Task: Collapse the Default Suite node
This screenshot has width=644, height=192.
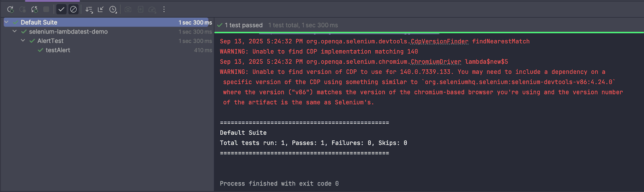Action: click(6, 22)
